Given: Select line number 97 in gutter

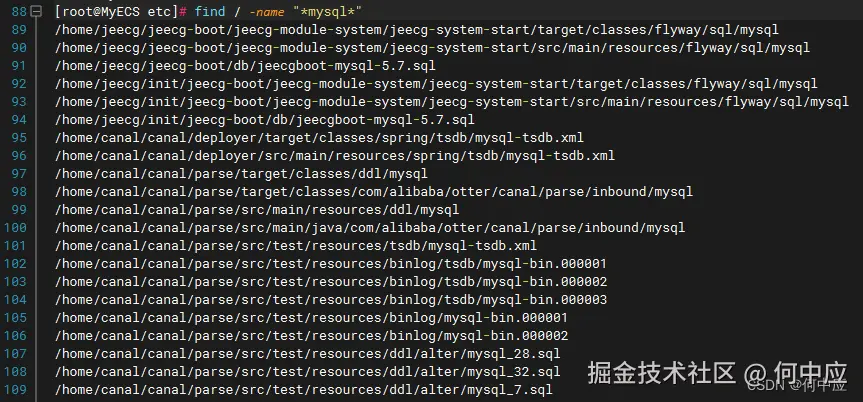Looking at the screenshot, I should tap(19, 173).
